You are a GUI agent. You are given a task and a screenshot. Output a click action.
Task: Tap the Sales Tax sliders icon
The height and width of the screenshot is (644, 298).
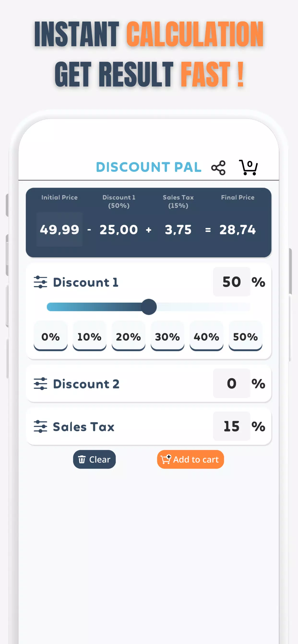tap(40, 426)
